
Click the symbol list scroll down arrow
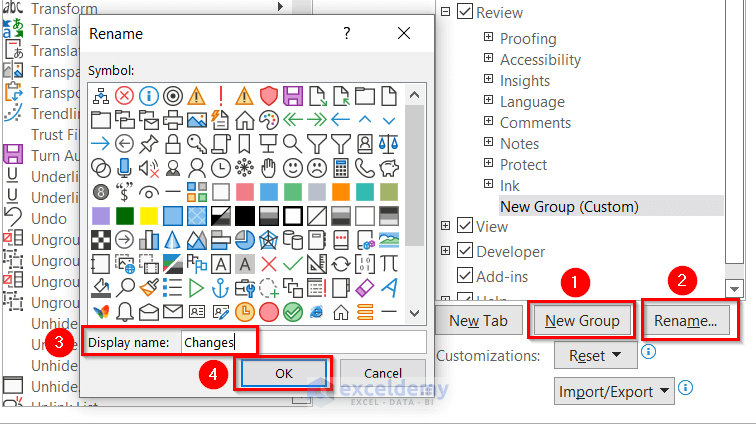coord(415,313)
